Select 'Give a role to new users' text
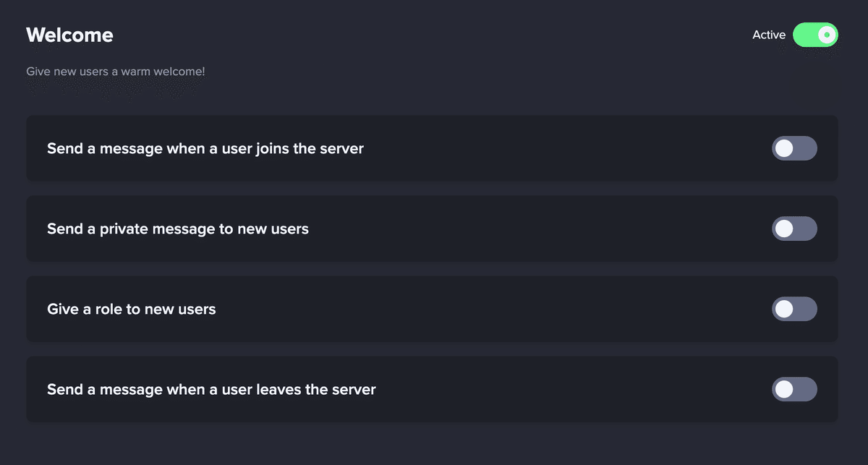868x465 pixels. pyautogui.click(x=132, y=310)
